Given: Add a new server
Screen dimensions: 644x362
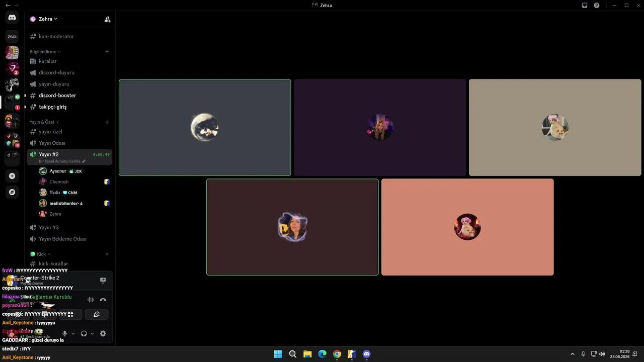Looking at the screenshot, I should click(x=12, y=176).
